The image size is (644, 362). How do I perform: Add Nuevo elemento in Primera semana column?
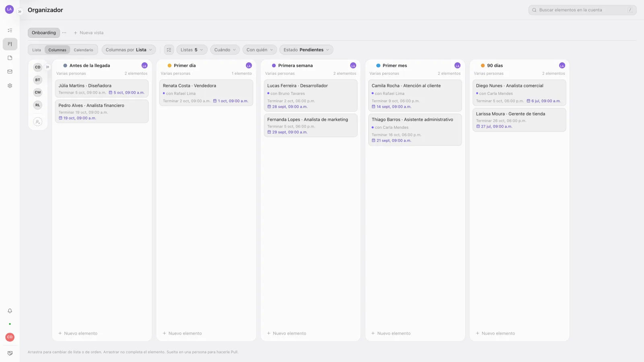(x=287, y=333)
